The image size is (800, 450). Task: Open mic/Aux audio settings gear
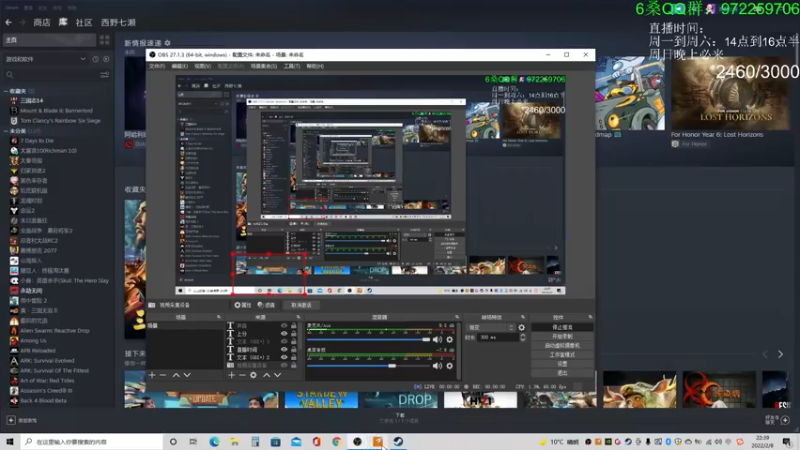tap(449, 339)
